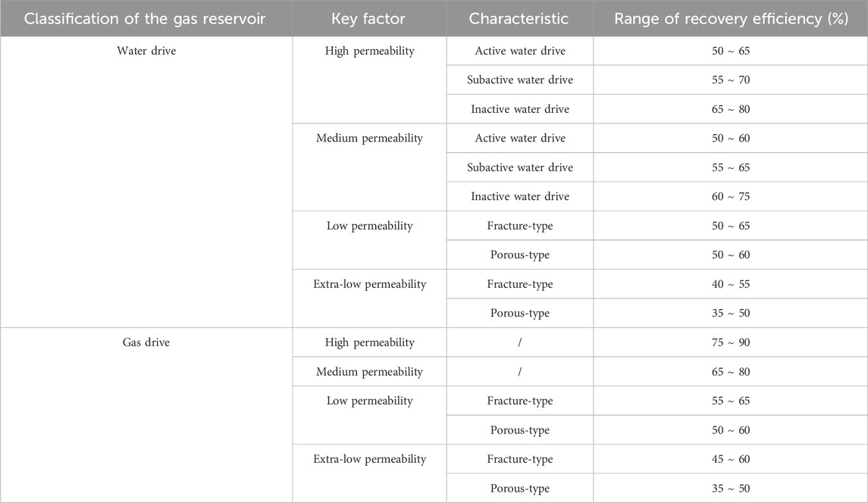Image resolution: width=868 pixels, height=503 pixels.
Task: Click the 'Water drive' classification cell
Action: 146,51
